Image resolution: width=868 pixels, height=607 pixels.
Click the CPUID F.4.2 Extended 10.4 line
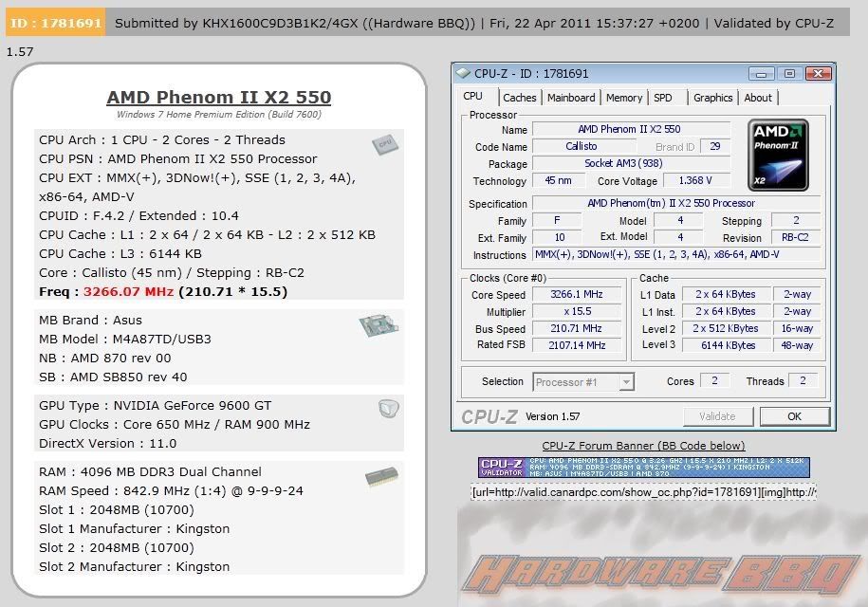[x=139, y=216]
